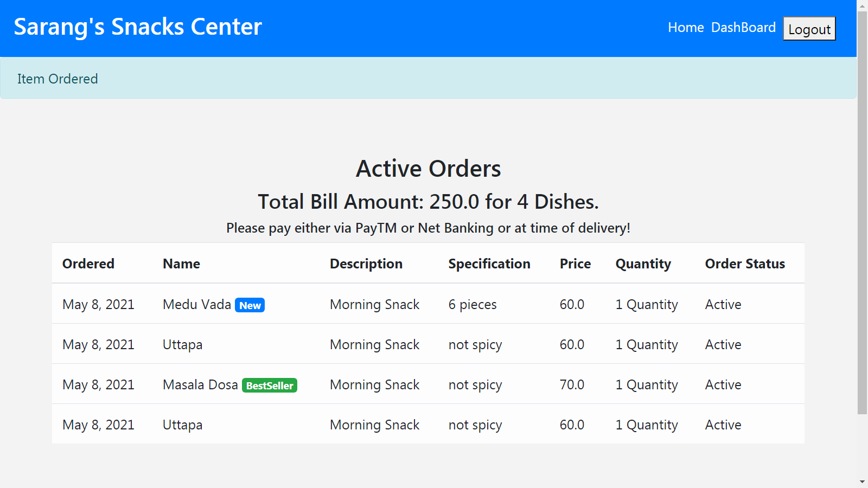Click the Total Bill Amount text
The image size is (868, 488).
pyautogui.click(x=428, y=201)
